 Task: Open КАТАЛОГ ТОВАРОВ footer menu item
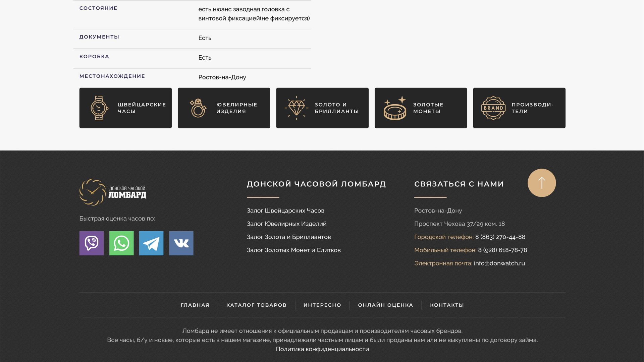pos(256,305)
